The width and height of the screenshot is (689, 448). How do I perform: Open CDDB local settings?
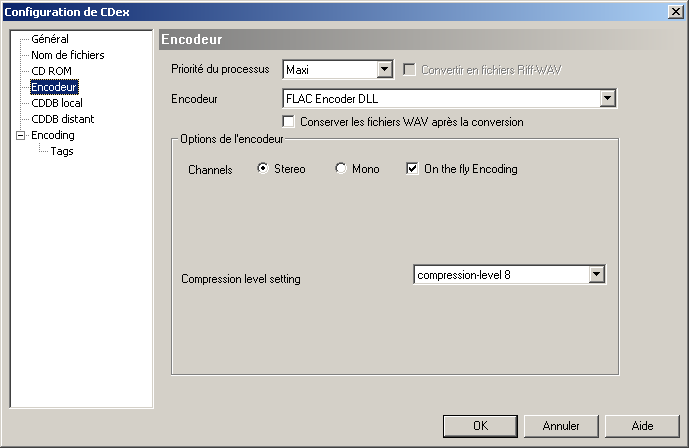pyautogui.click(x=57, y=103)
